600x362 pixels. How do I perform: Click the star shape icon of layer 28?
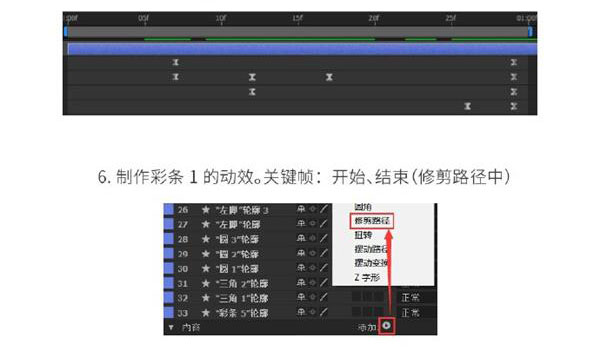pyautogui.click(x=206, y=239)
